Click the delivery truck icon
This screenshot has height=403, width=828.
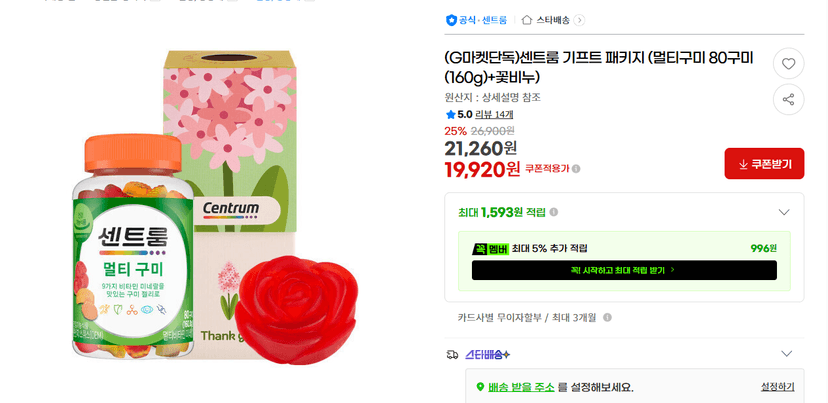pyautogui.click(x=452, y=354)
